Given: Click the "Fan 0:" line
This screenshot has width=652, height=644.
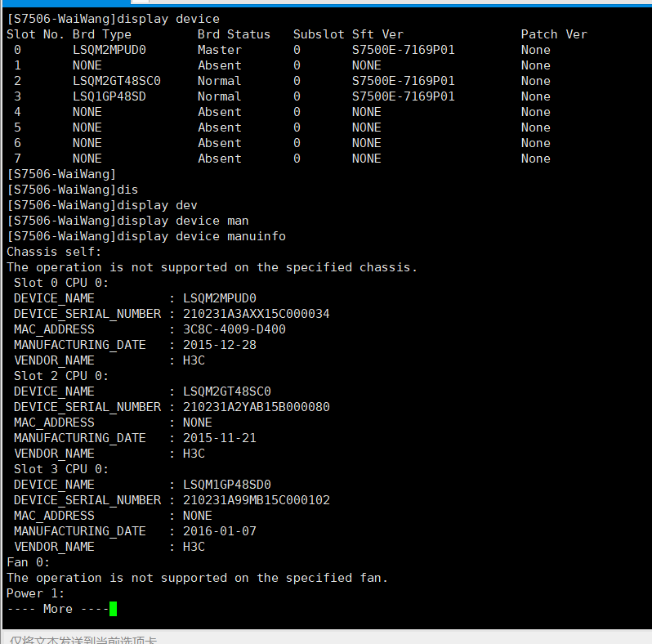Looking at the screenshot, I should click(29, 562).
